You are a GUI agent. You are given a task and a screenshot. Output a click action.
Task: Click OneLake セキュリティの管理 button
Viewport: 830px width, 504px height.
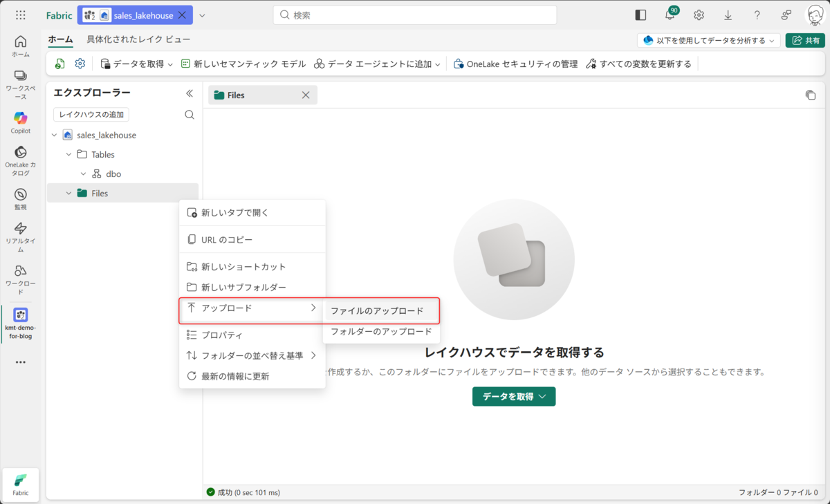coord(516,64)
